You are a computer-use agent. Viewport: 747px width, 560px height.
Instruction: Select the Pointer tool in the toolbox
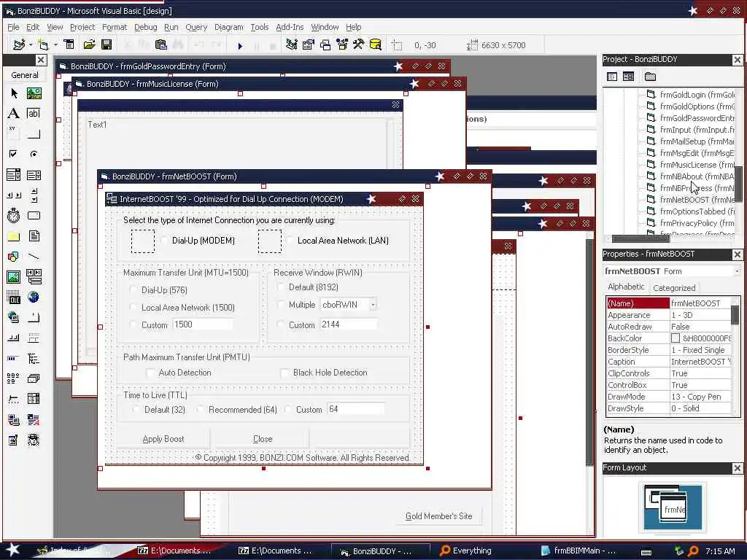click(x=14, y=93)
